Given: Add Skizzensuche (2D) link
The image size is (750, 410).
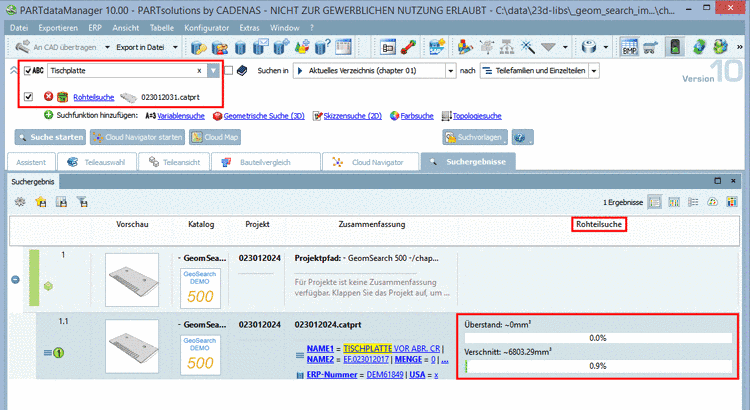Looking at the screenshot, I should (353, 116).
